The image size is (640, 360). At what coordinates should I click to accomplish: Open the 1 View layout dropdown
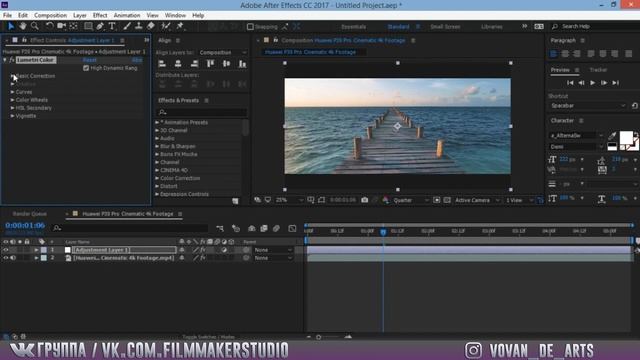519,200
